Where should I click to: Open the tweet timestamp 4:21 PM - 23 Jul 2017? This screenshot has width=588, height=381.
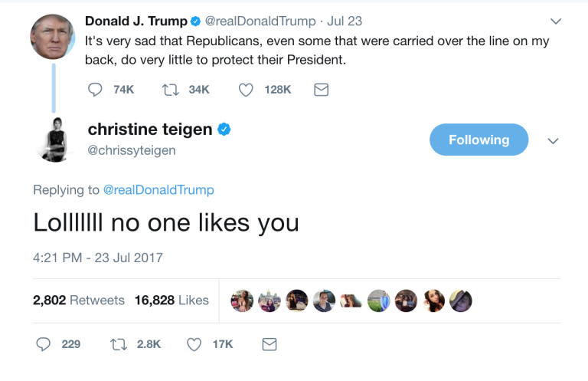point(98,258)
